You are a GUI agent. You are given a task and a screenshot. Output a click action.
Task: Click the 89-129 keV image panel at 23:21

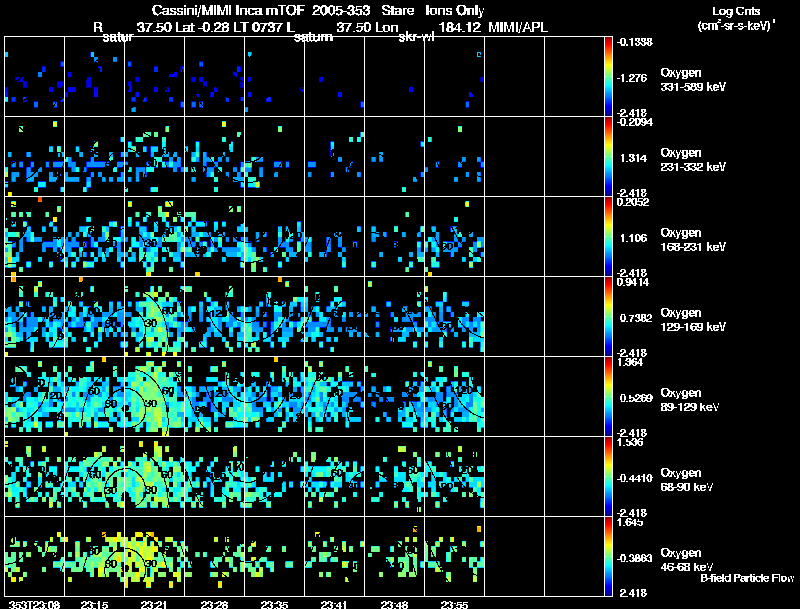click(155, 397)
